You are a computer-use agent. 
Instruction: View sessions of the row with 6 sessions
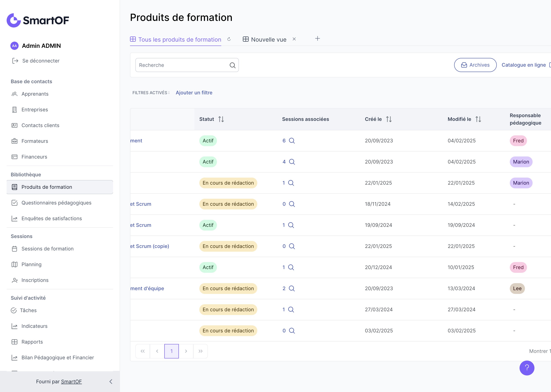[292, 141]
